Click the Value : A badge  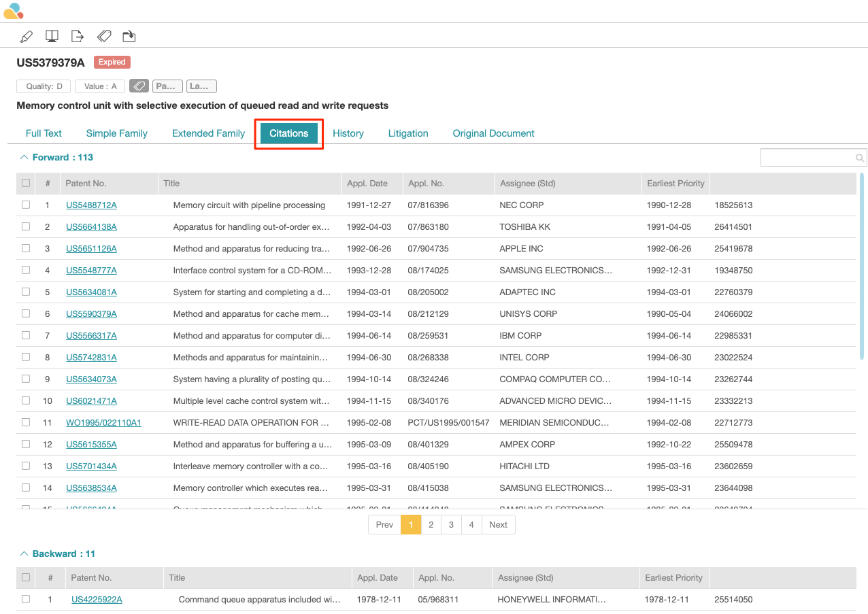[x=100, y=86]
